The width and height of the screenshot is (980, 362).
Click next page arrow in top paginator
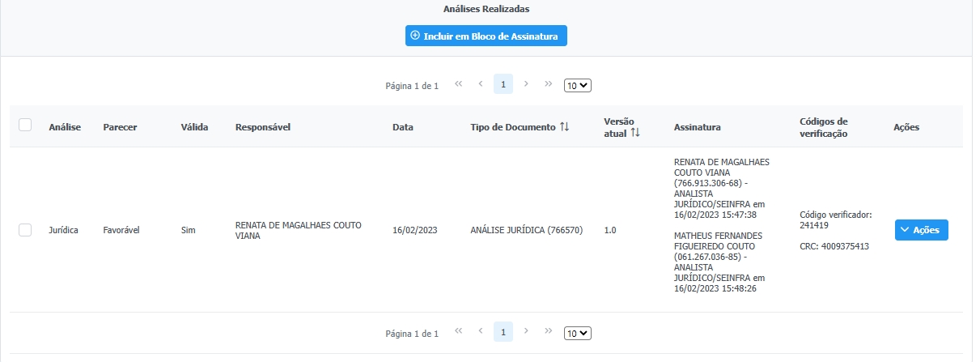coord(526,84)
